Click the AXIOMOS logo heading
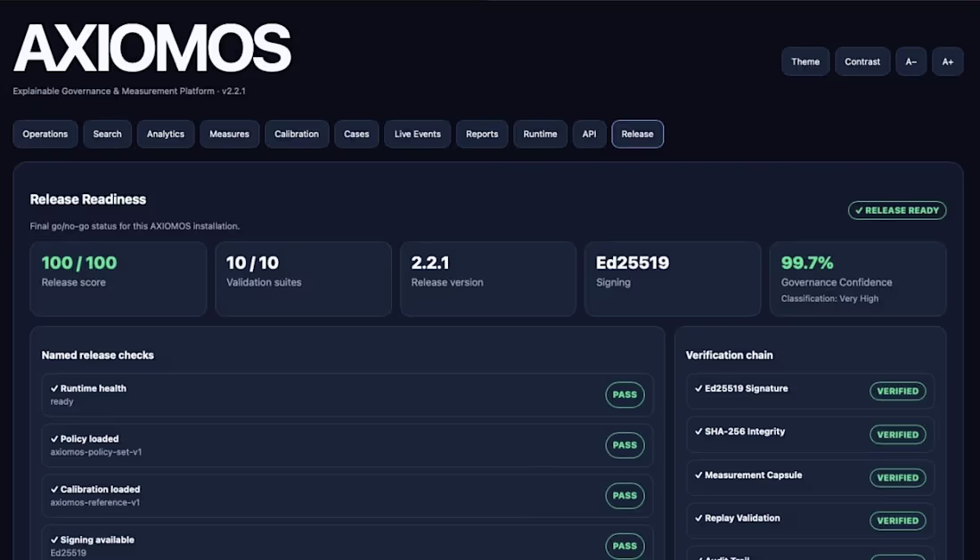The height and width of the screenshot is (560, 980). 152,48
